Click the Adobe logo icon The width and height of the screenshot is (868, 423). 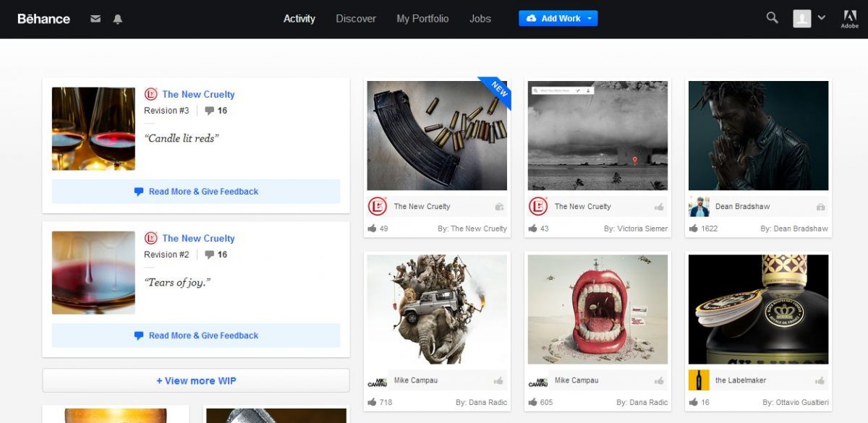(849, 19)
